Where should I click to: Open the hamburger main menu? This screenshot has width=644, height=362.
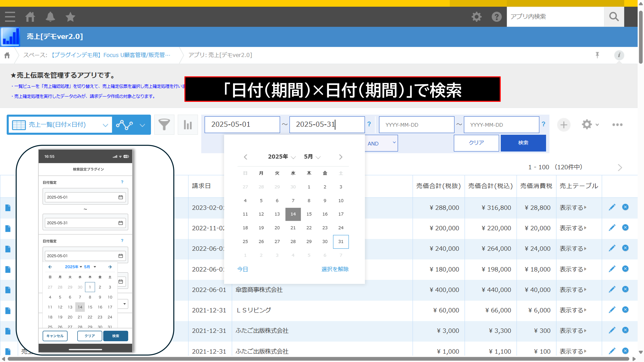[x=10, y=17]
